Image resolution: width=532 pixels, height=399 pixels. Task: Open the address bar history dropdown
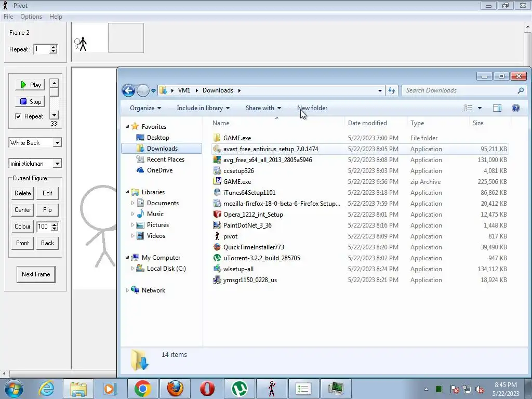[380, 90]
